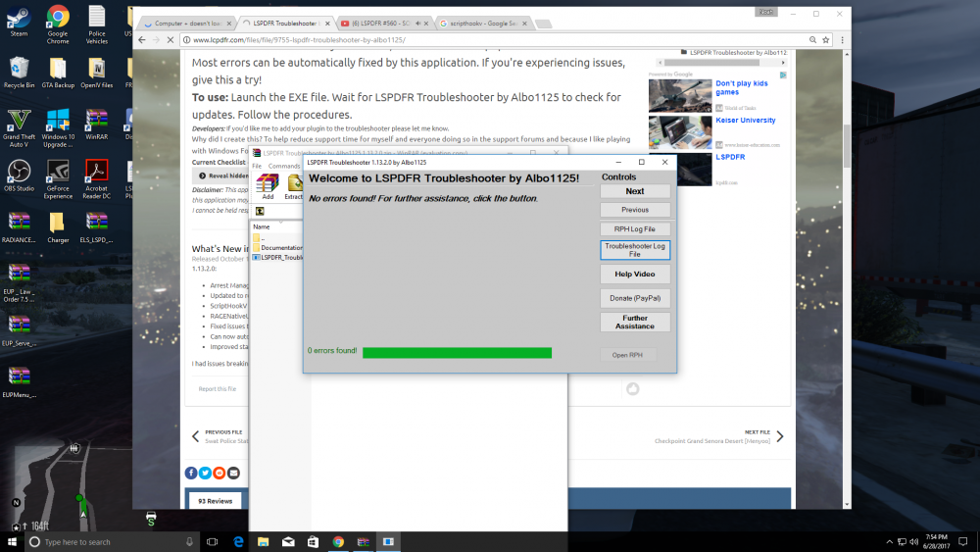Open Chrome's three-dot menu

point(842,39)
